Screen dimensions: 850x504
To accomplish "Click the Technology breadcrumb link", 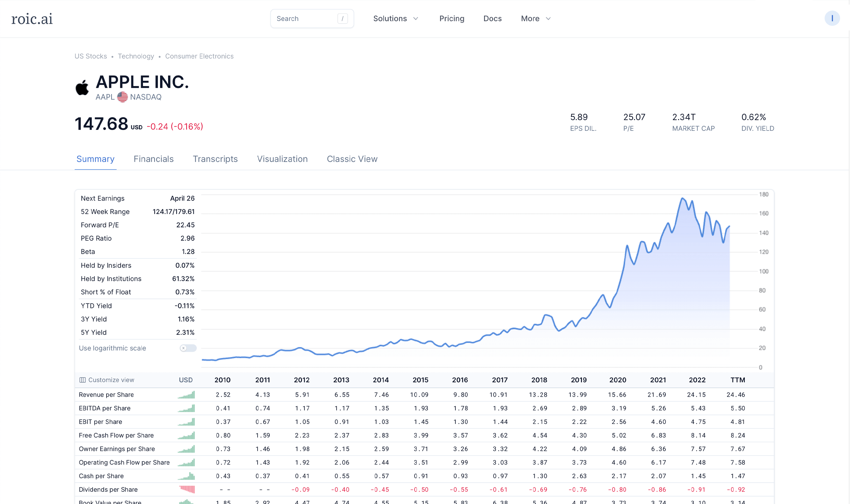I will click(x=136, y=56).
